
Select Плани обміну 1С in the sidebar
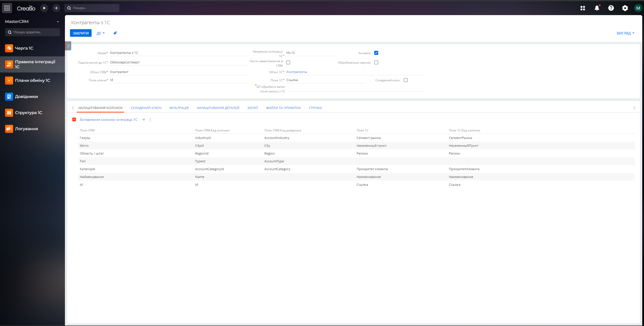pos(32,80)
